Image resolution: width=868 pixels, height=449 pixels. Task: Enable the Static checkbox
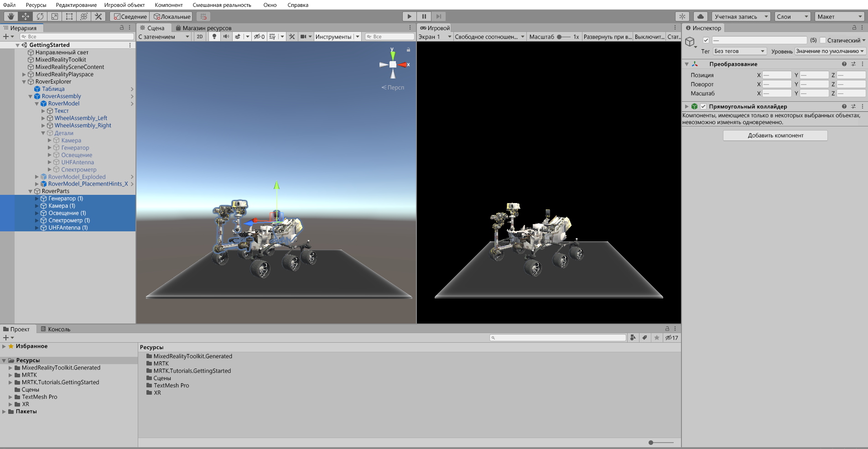click(x=823, y=40)
